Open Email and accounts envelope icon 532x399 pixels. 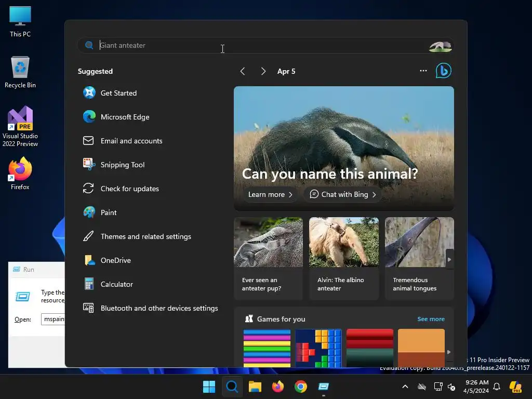click(x=88, y=140)
